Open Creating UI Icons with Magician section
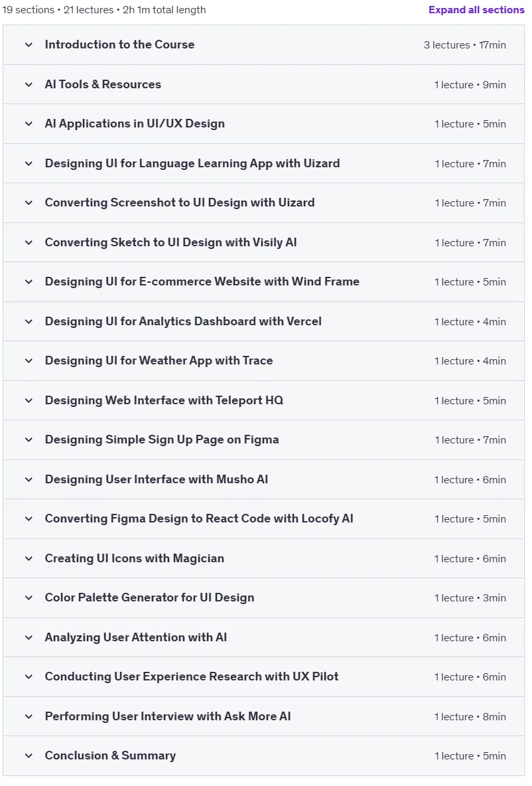Viewport: 532px width, 786px height. (263, 558)
